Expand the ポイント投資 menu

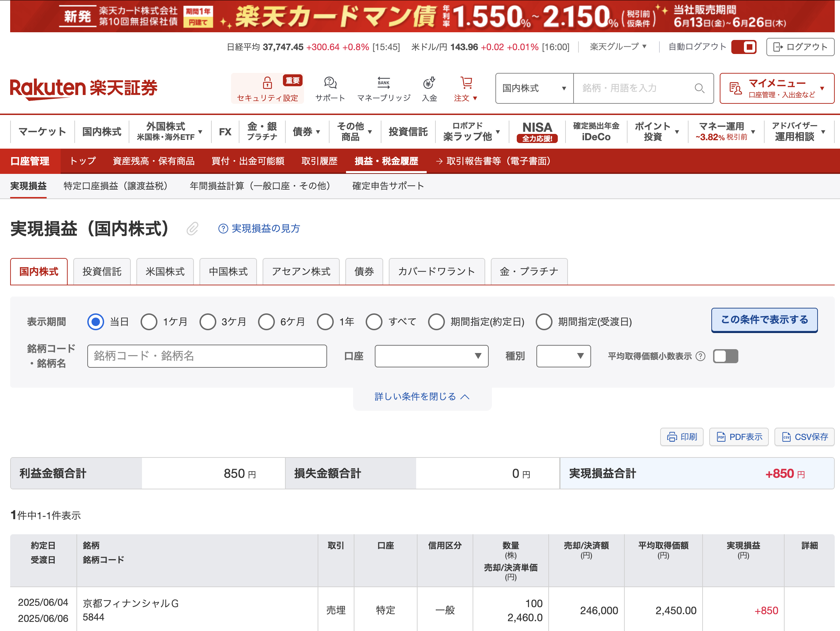(657, 131)
